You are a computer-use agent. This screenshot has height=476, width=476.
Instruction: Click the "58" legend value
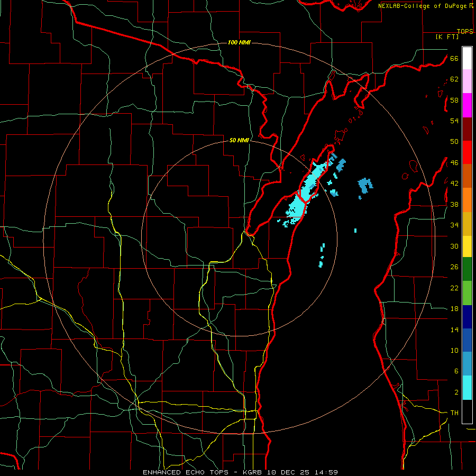[x=454, y=100]
